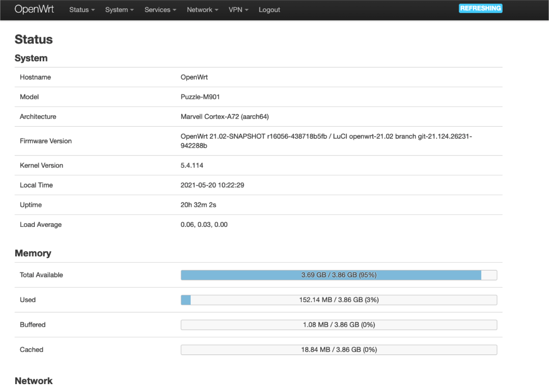This screenshot has width=549, height=392.
Task: Select model value Puzzle-M901
Action: click(200, 97)
